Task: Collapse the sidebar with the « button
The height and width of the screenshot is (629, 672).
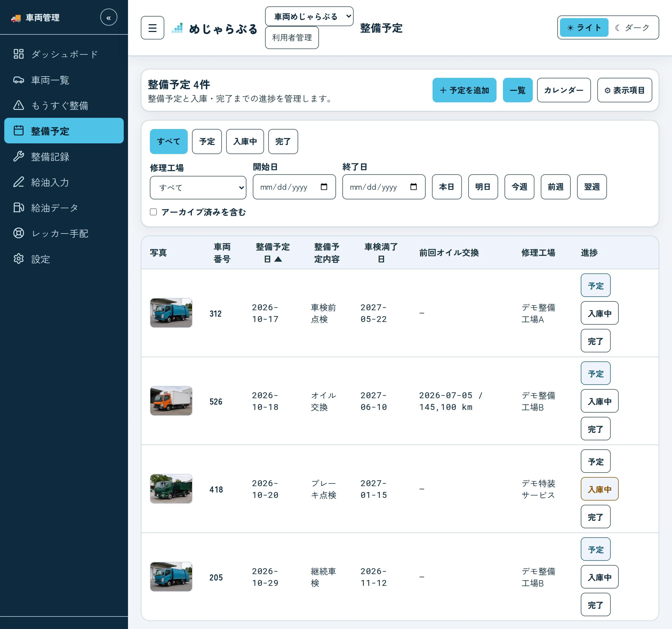Action: pyautogui.click(x=109, y=18)
